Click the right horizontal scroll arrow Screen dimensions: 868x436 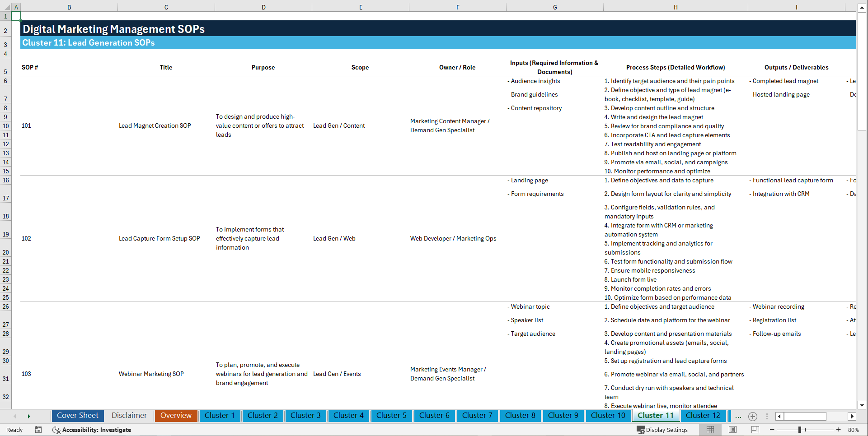click(852, 416)
